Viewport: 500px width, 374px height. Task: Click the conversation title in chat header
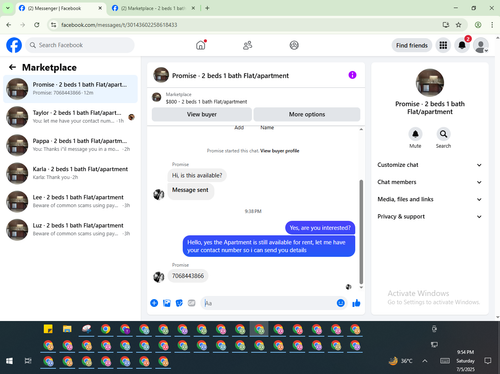pos(230,76)
